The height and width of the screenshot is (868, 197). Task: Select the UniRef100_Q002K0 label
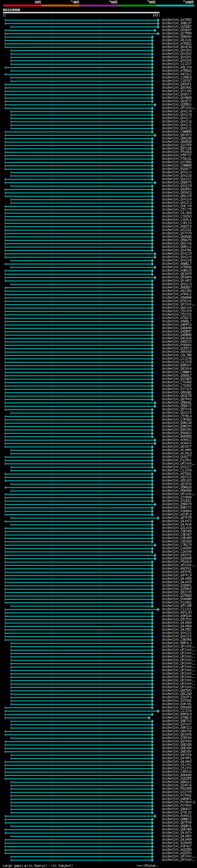point(177,61)
